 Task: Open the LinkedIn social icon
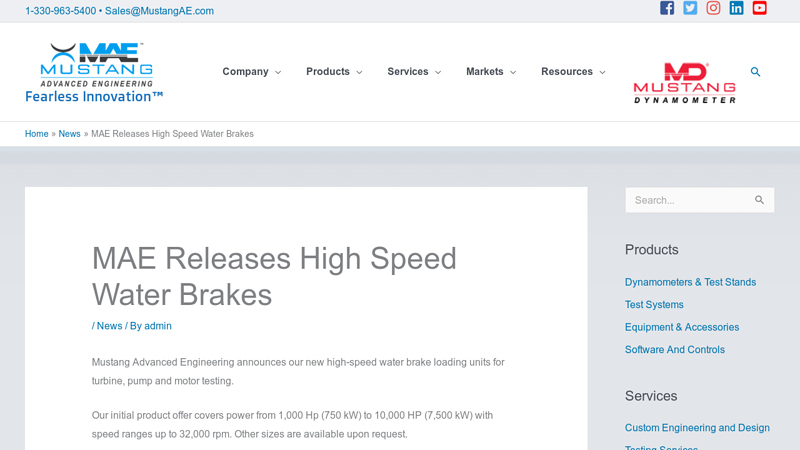point(736,8)
